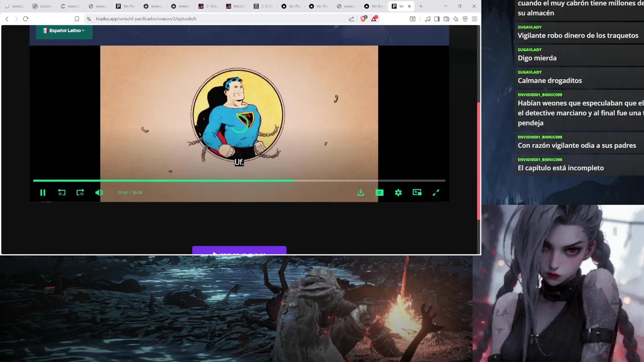
Task: Open the Español Latino language dropdown
Action: click(x=64, y=31)
